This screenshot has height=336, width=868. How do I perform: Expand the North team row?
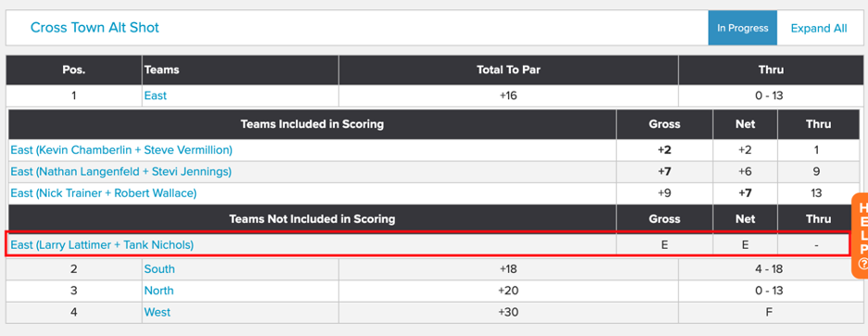(159, 291)
